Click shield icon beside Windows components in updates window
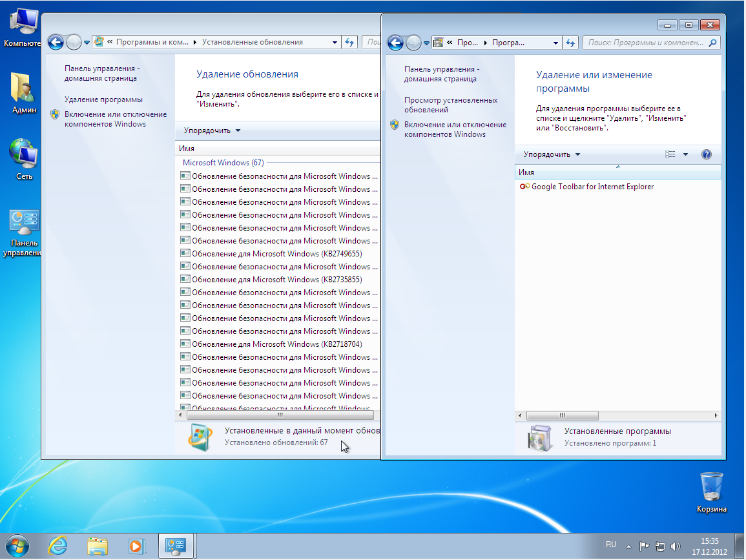The image size is (746, 560). pyautogui.click(x=55, y=114)
